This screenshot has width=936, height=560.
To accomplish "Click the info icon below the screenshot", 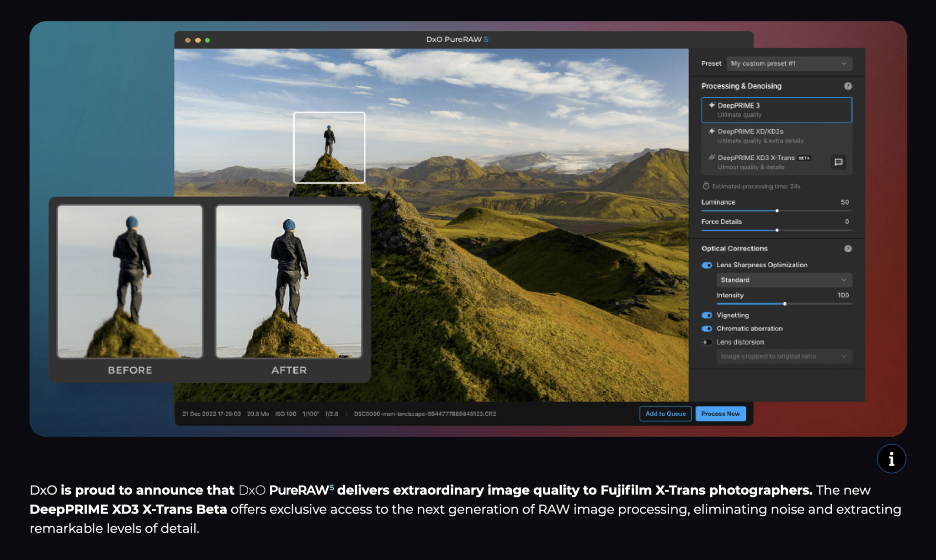I will (x=891, y=459).
